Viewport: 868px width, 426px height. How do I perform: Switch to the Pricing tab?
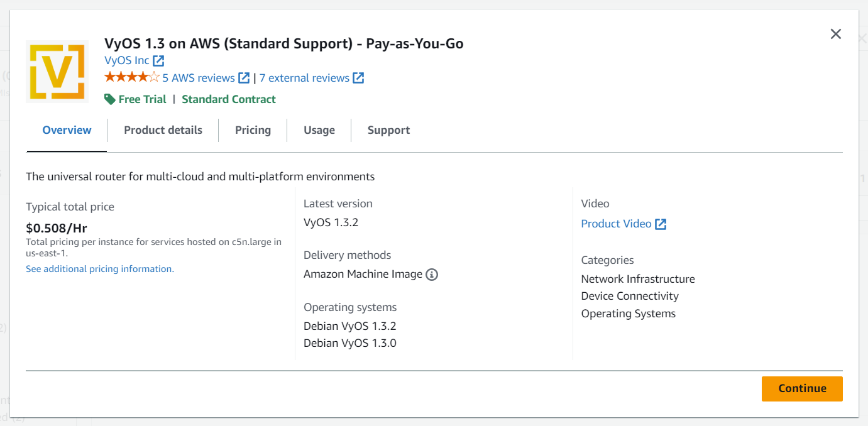(253, 130)
